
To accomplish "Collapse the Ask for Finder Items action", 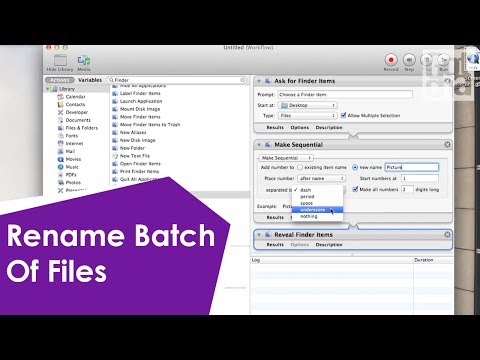I will (259, 81).
